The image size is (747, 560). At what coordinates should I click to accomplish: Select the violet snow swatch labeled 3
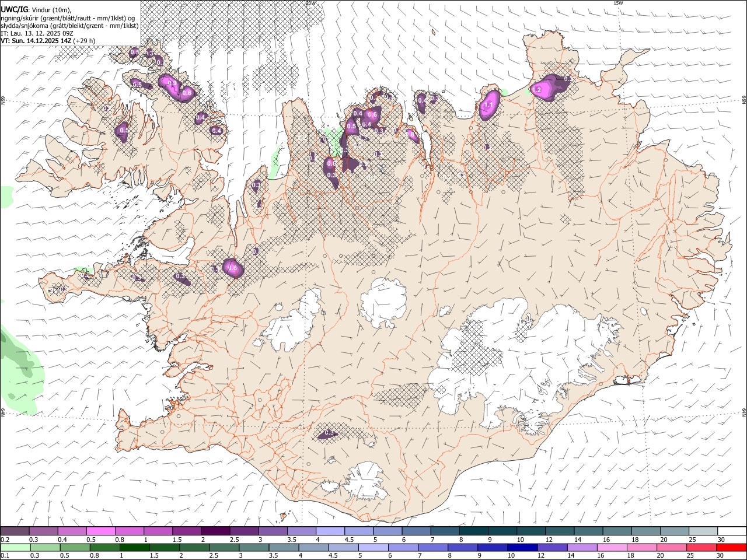[x=273, y=531]
